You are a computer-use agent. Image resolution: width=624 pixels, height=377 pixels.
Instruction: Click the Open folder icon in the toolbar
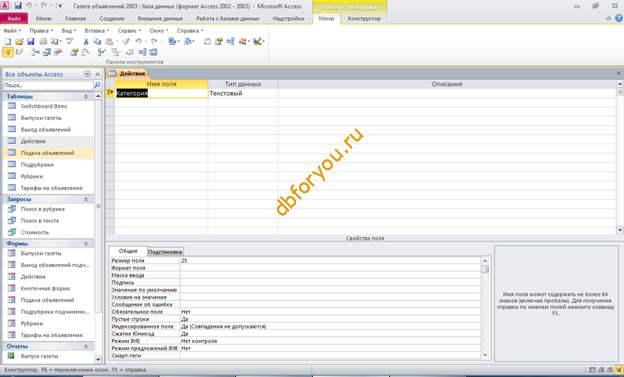(19, 41)
